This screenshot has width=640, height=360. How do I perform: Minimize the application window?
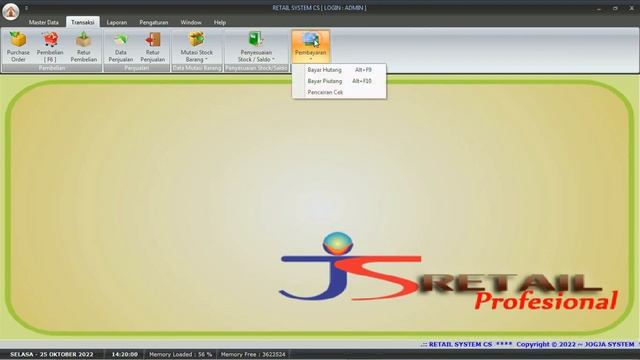coord(599,8)
